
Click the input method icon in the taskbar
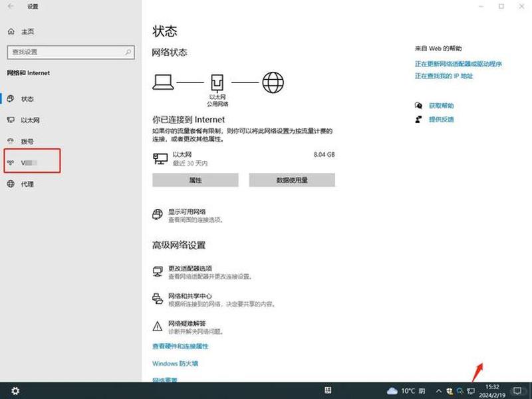pos(328,390)
